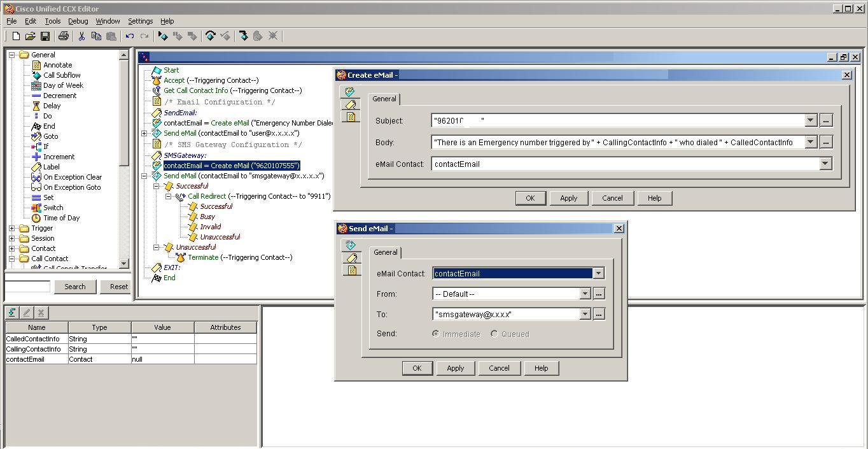
Task: Select the Annotate step in palette
Action: 57,65
